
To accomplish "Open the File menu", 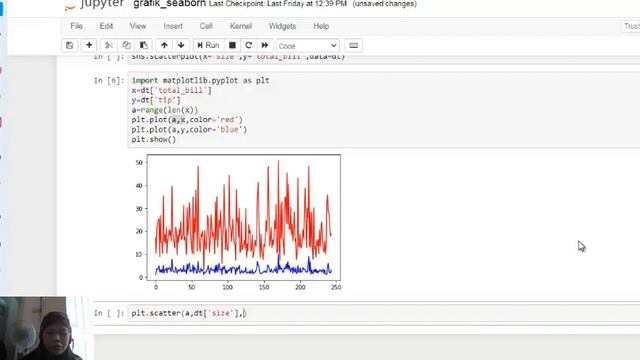I will pyautogui.click(x=76, y=26).
